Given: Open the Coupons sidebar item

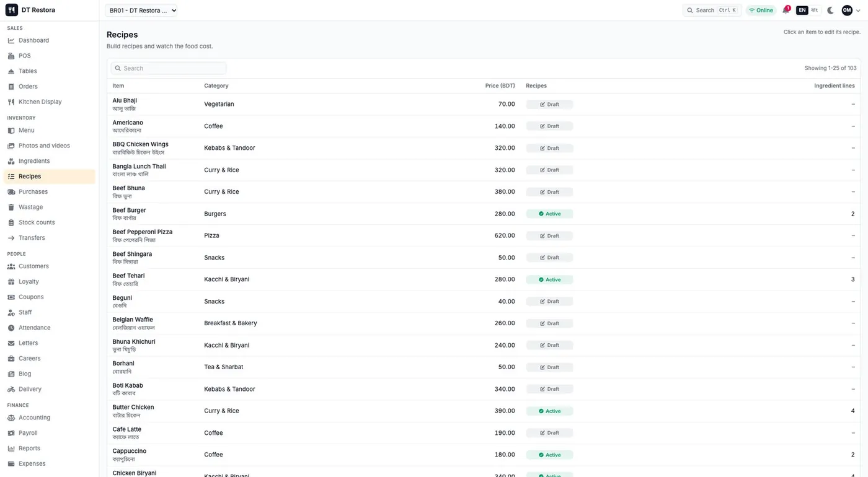Looking at the screenshot, I should pos(50,297).
